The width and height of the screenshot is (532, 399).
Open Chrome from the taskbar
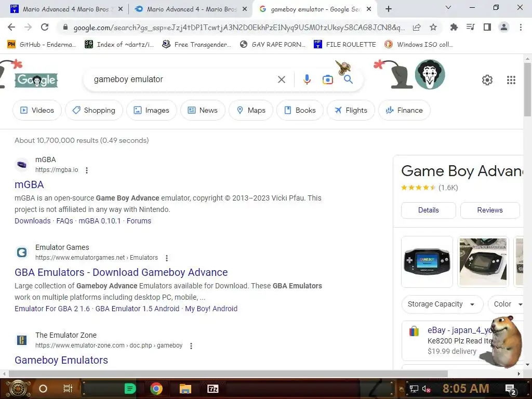click(156, 389)
